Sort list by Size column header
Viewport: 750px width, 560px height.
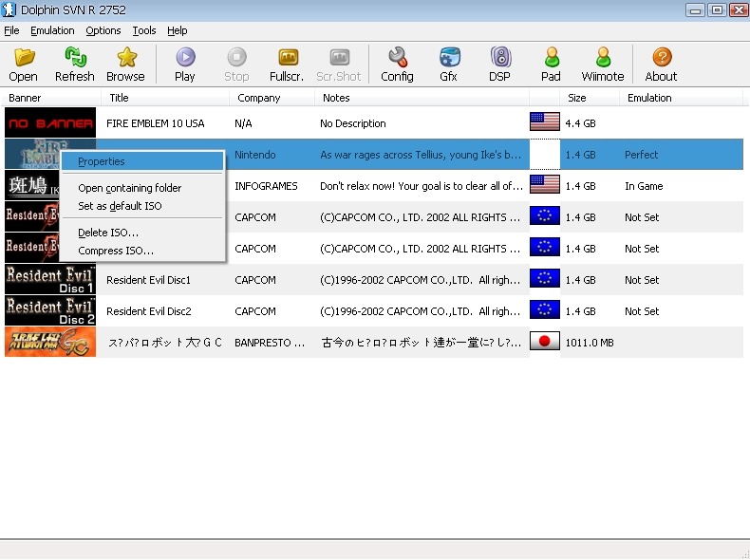[x=577, y=98]
